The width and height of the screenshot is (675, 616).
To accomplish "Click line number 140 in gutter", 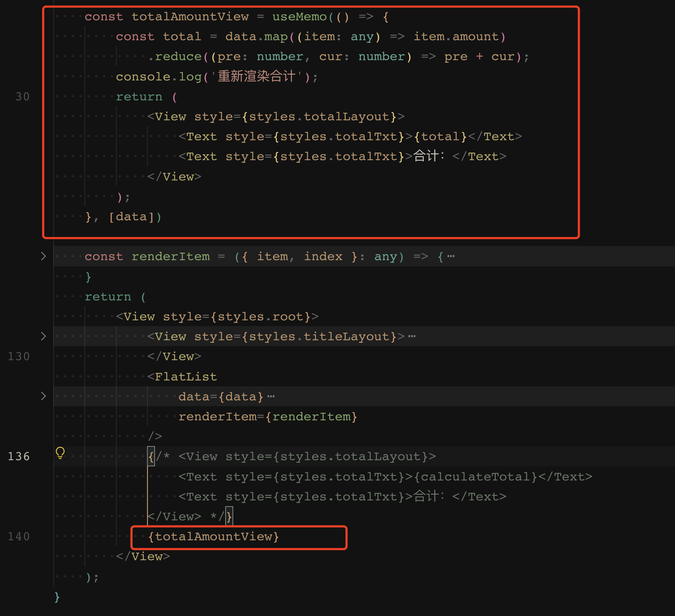I will pyautogui.click(x=19, y=537).
